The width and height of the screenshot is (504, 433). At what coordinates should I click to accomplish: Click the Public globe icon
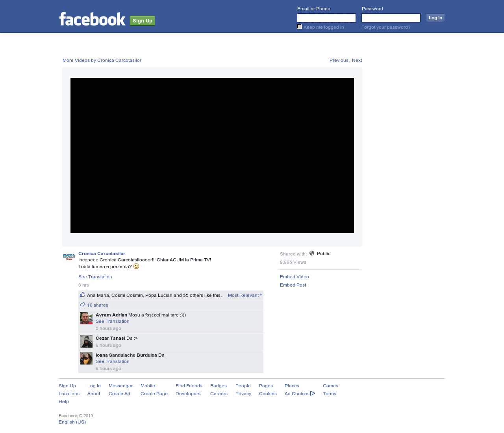tap(312, 253)
